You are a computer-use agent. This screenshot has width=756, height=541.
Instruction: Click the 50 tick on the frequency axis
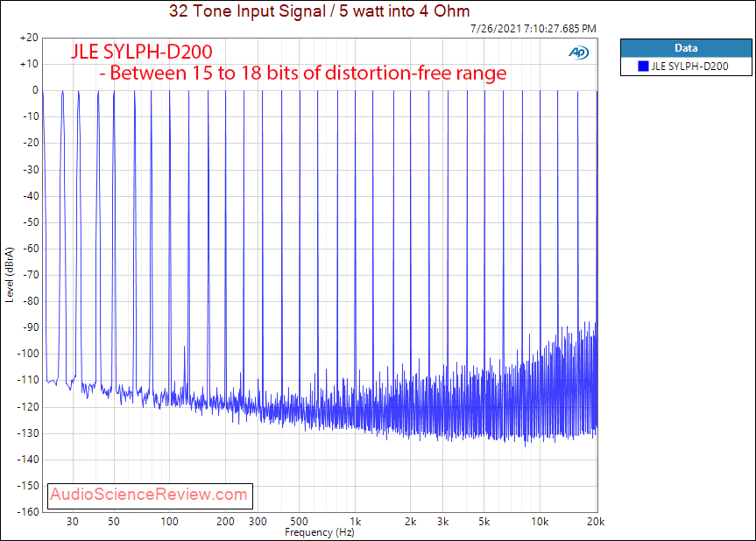tap(113, 521)
